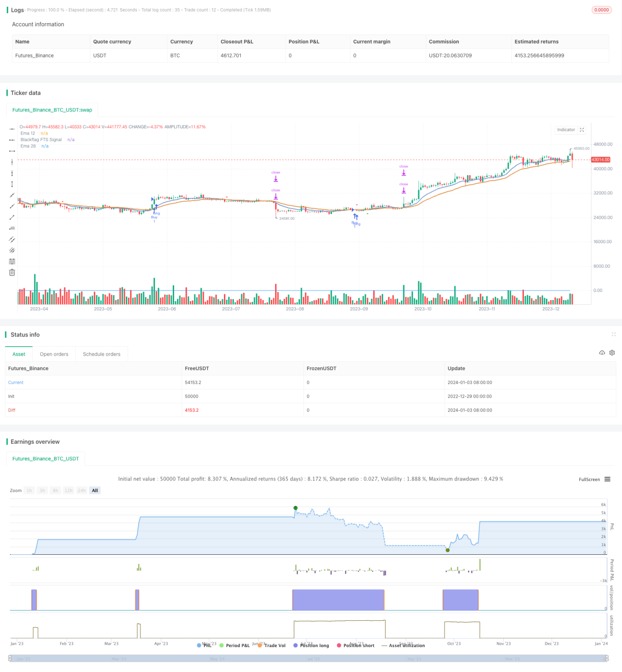Select the Futures_Binance_BTC_USDT earnings tab
This screenshot has width=622, height=672.
[x=45, y=459]
